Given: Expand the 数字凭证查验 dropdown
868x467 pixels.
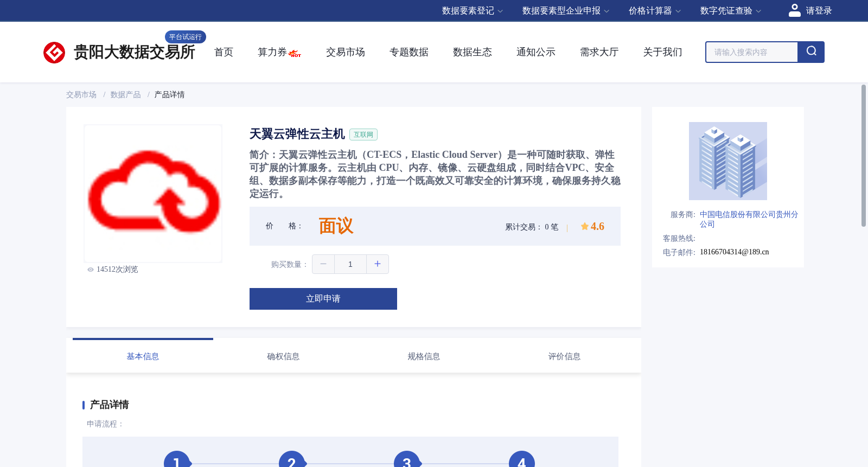Looking at the screenshot, I should point(731,11).
